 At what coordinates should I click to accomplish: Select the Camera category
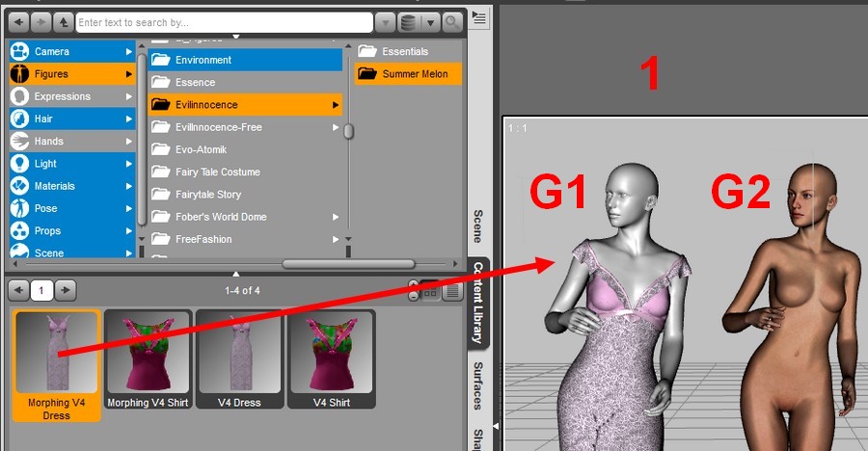(x=72, y=51)
